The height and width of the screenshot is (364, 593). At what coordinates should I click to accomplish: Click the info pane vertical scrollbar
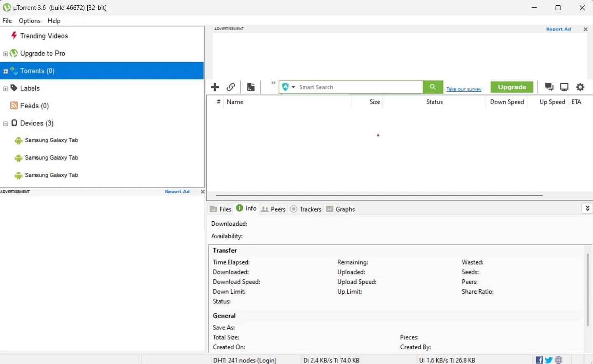[x=588, y=290]
